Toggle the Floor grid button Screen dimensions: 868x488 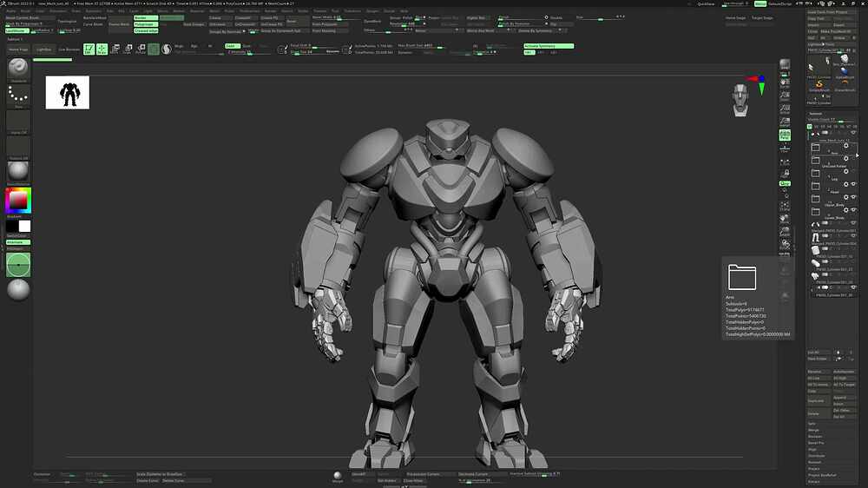pyautogui.click(x=785, y=148)
